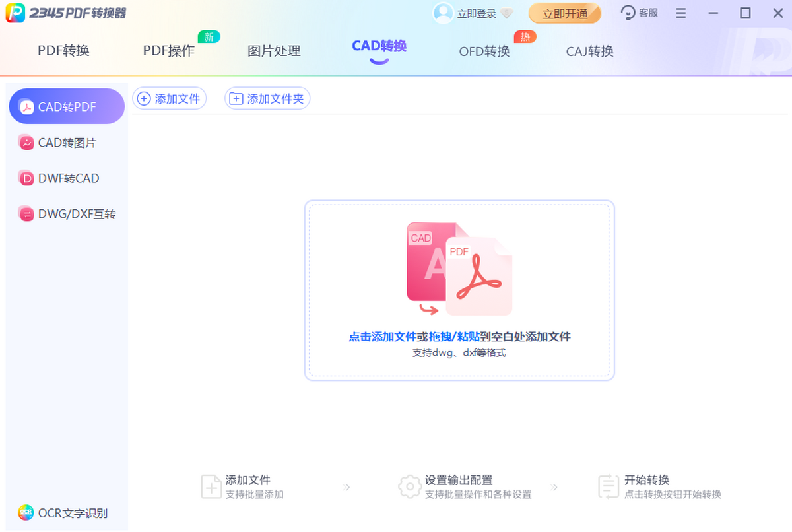Switch to the PDF操作 tab
The width and height of the screenshot is (792, 532).
tap(169, 51)
